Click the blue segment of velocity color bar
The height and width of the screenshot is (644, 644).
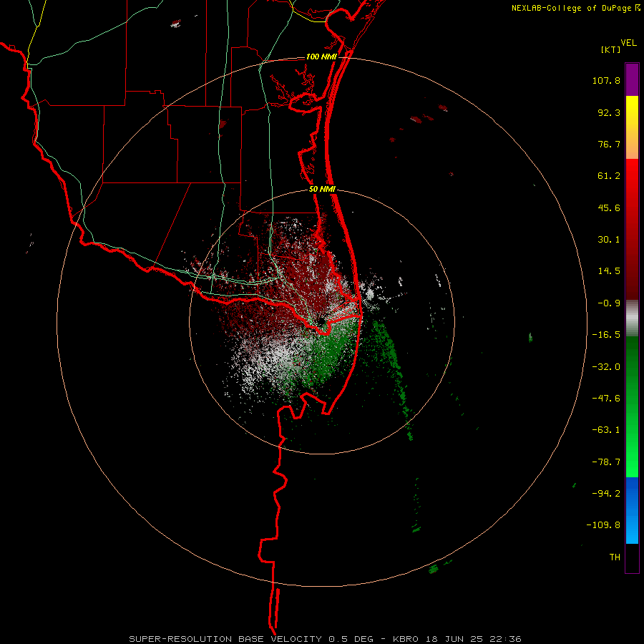click(632, 510)
